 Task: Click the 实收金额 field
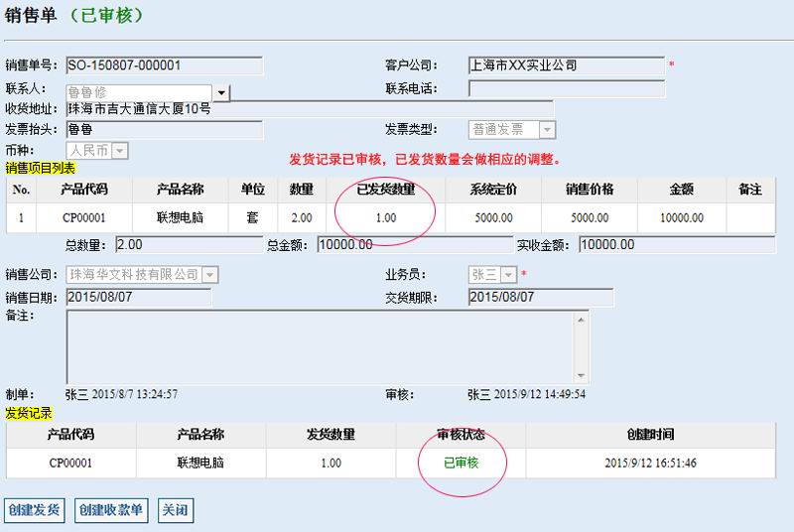[x=677, y=245]
